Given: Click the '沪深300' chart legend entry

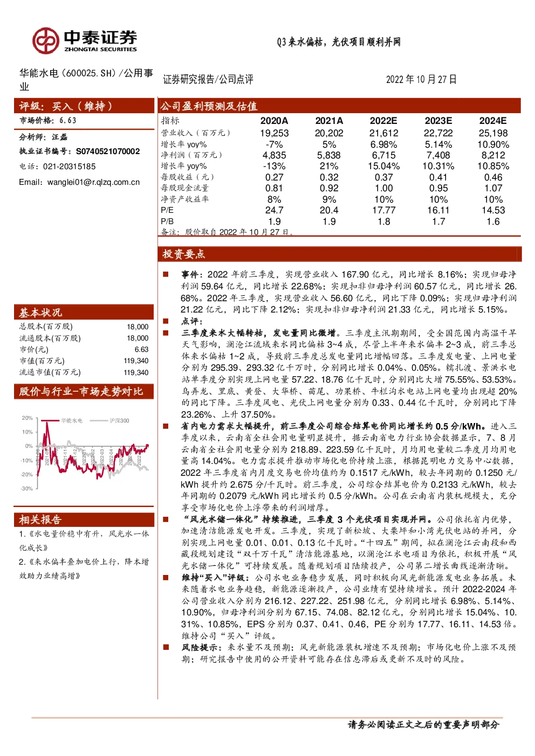Looking at the screenshot, I should 111,420.
